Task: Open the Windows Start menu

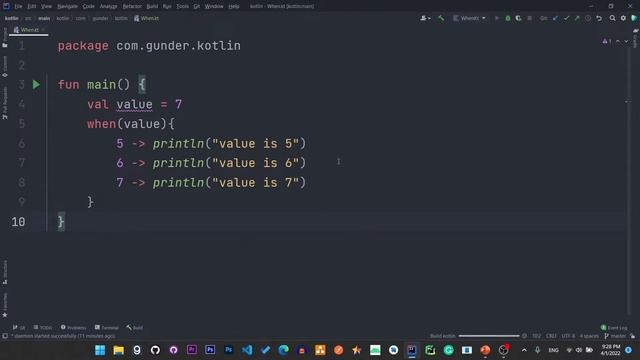Action: (x=100, y=350)
